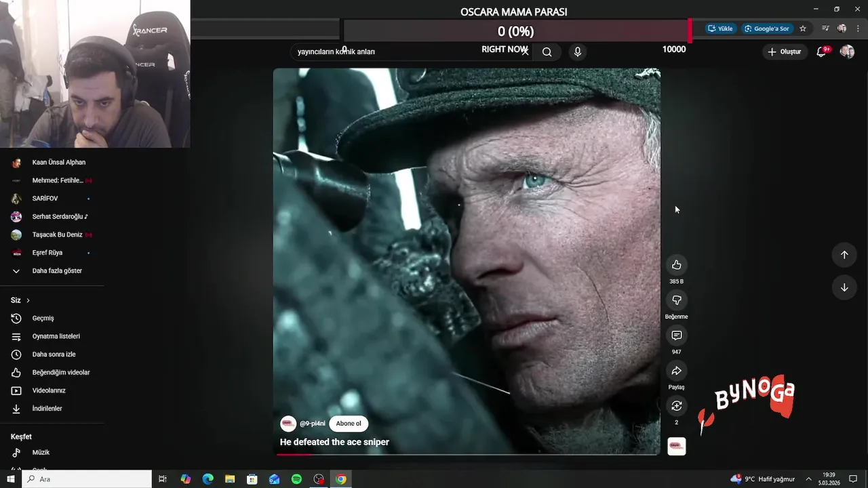Click the Google'a Sor lens button
This screenshot has width=868, height=488.
(x=766, y=28)
